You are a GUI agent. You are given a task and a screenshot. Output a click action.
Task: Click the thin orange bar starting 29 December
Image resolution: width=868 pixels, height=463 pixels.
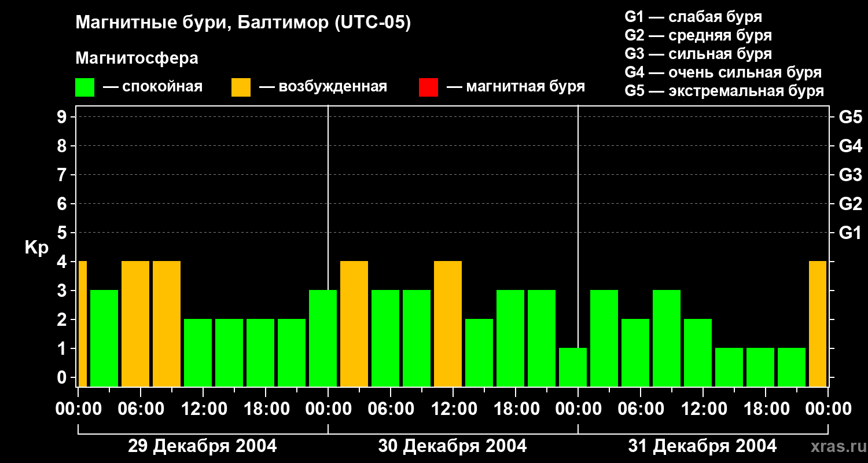[x=82, y=324]
